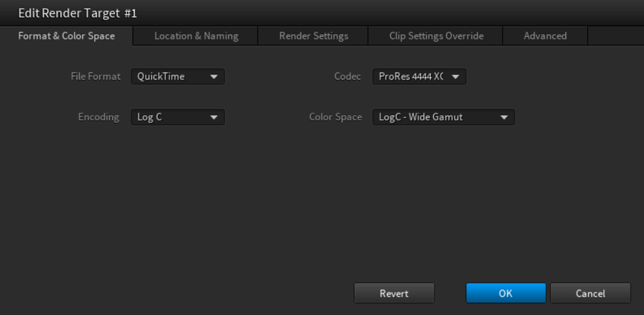Screen dimensions: 644x315
Task: Click the 'Color Space' label text
Action: coord(336,117)
